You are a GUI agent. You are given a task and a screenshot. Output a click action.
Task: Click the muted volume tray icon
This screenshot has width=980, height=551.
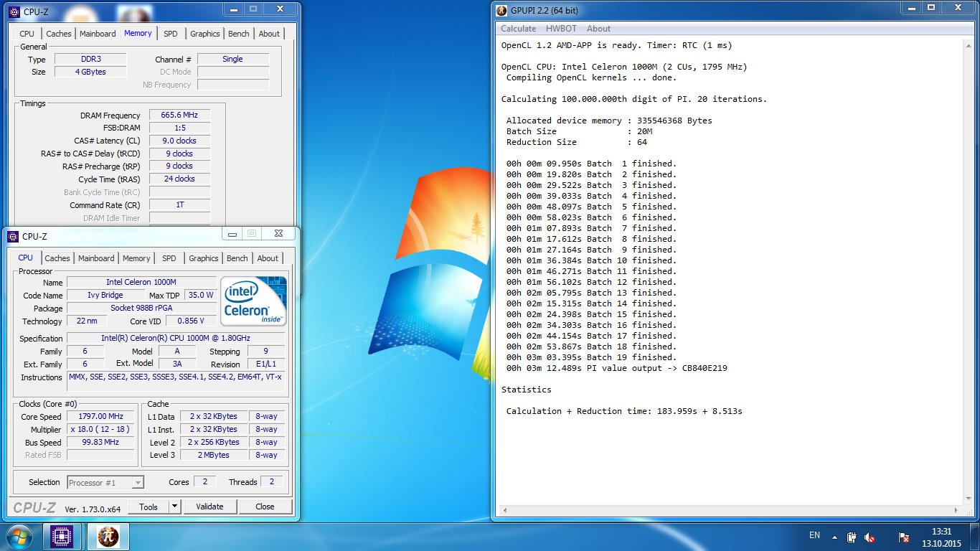point(870,537)
